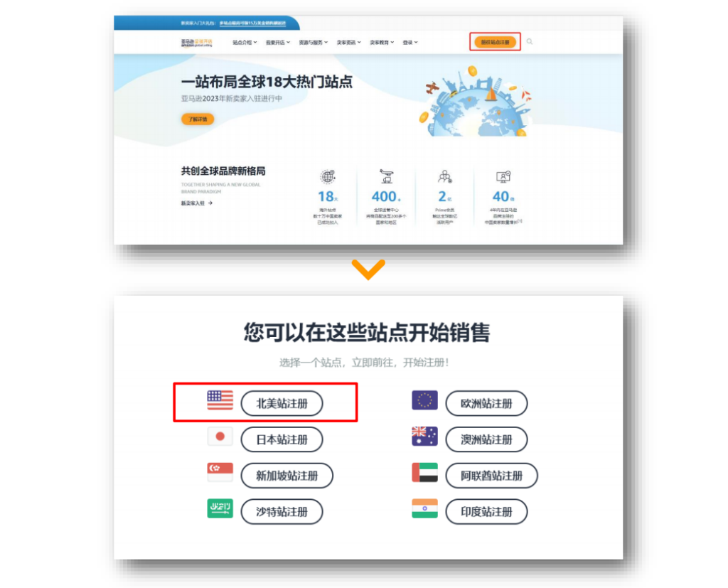Click the Saudi Arabia flag icon

[x=220, y=509]
